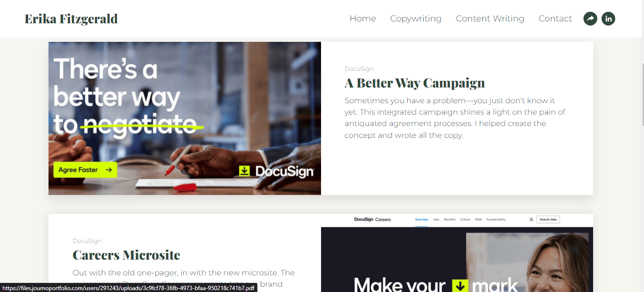
Task: Open the LinkedIn profile icon
Action: pyautogui.click(x=608, y=19)
